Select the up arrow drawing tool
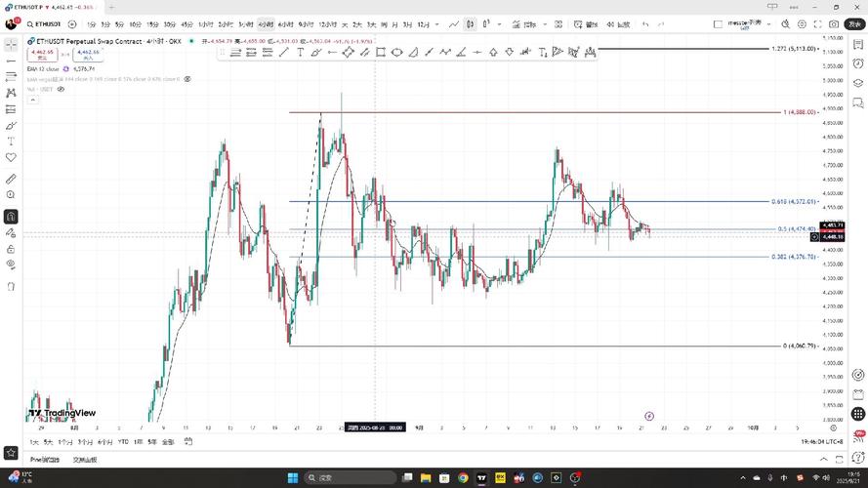Image resolution: width=868 pixels, height=488 pixels. [x=493, y=53]
